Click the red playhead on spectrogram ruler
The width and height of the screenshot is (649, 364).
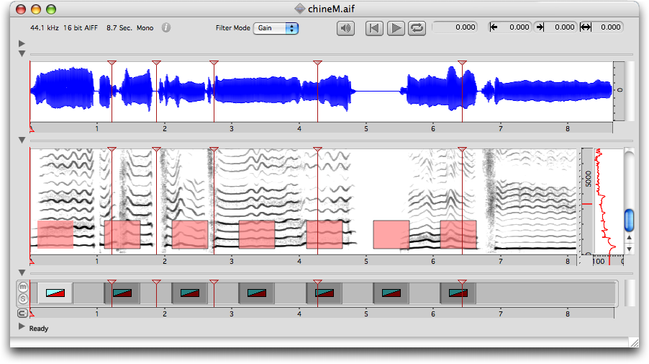pos(31,261)
